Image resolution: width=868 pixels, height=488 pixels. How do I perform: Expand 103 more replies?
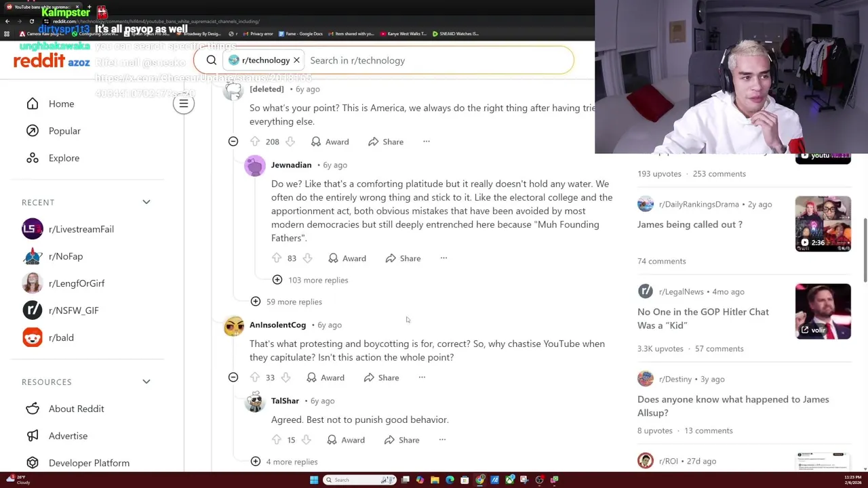click(310, 280)
